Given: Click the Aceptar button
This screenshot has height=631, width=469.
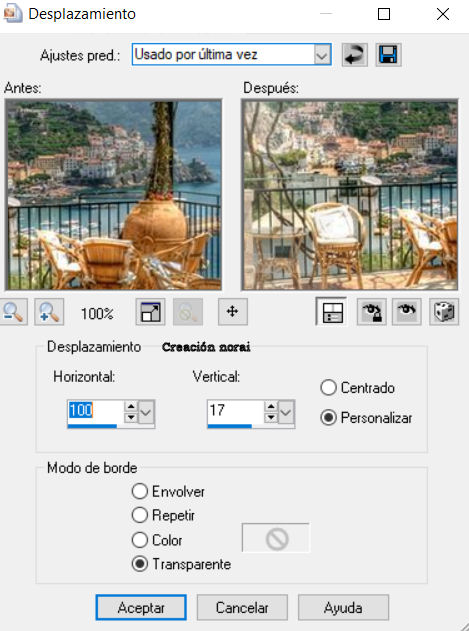Looking at the screenshot, I should click(x=141, y=608).
